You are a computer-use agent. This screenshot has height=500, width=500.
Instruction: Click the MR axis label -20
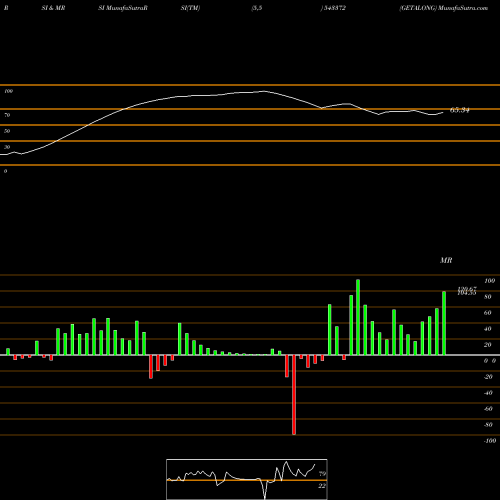point(488,377)
